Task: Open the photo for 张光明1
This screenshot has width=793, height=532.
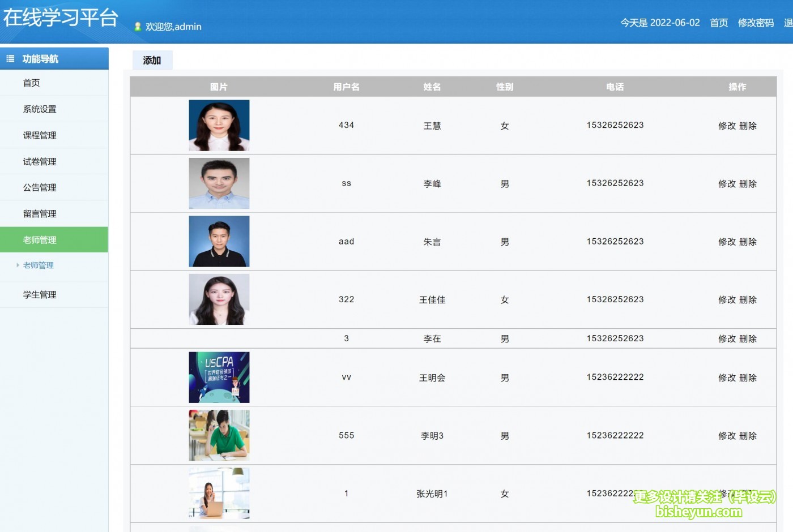Action: pos(219,494)
